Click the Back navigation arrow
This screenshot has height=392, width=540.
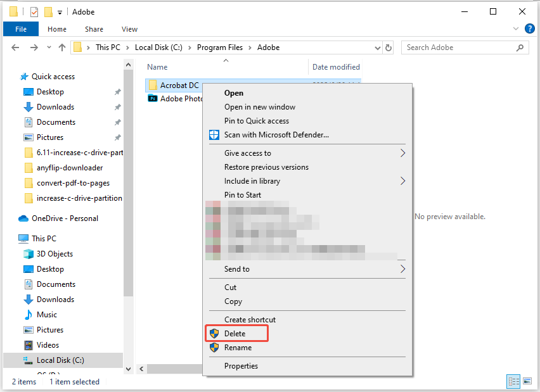tap(15, 47)
